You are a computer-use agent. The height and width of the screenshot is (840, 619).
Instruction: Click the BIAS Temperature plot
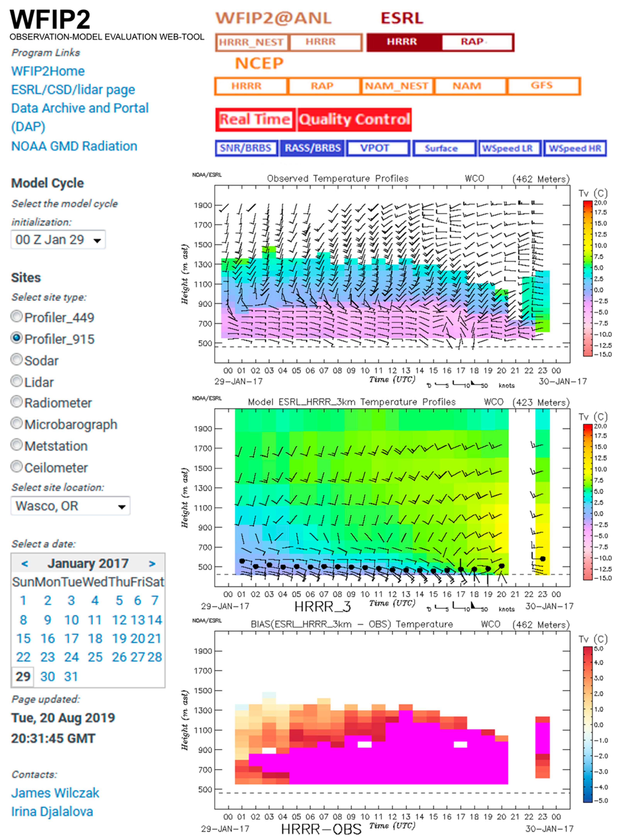pos(392,720)
